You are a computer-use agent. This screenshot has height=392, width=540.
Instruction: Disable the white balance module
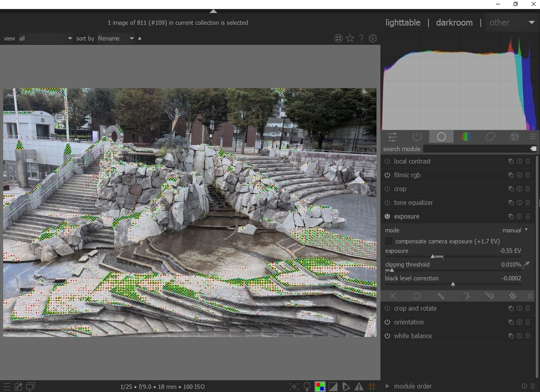point(387,336)
